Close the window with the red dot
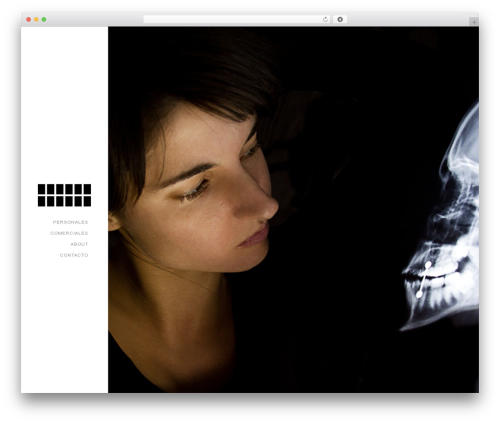Screen dimensions: 500x423 tap(29, 19)
